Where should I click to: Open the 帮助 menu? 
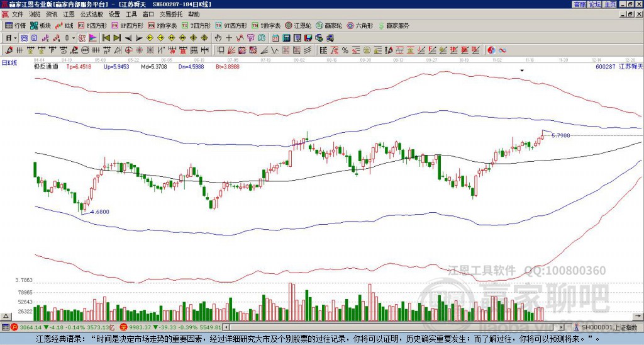pyautogui.click(x=194, y=14)
